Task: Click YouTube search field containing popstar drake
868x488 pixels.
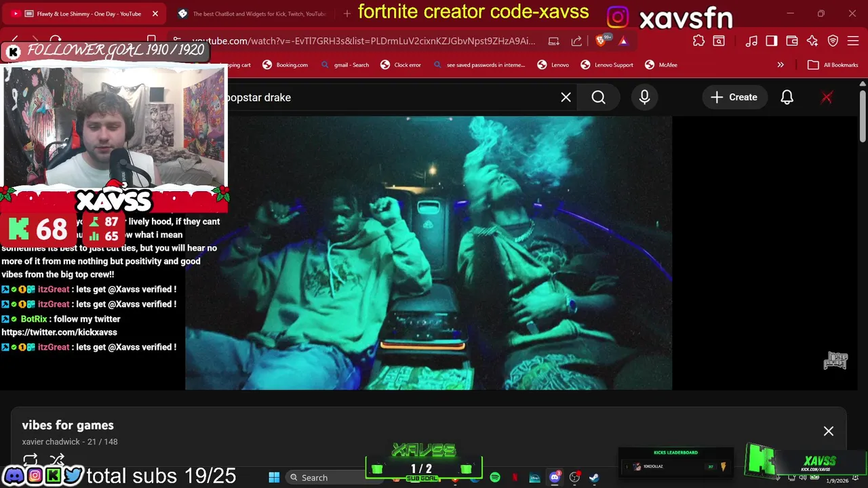Action: tap(390, 98)
